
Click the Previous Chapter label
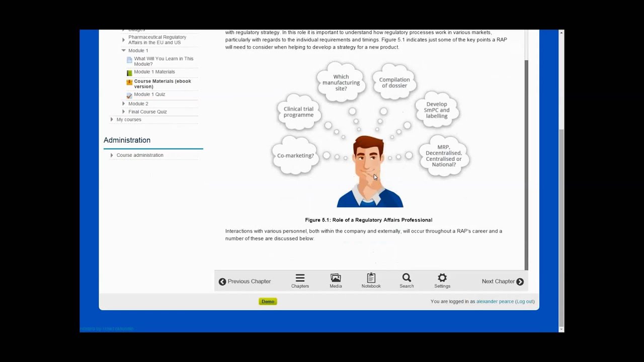pyautogui.click(x=249, y=282)
